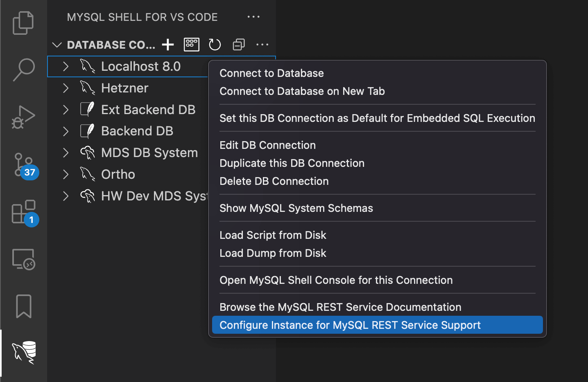Select Open MySQL Shell Console for this Connection

click(336, 280)
